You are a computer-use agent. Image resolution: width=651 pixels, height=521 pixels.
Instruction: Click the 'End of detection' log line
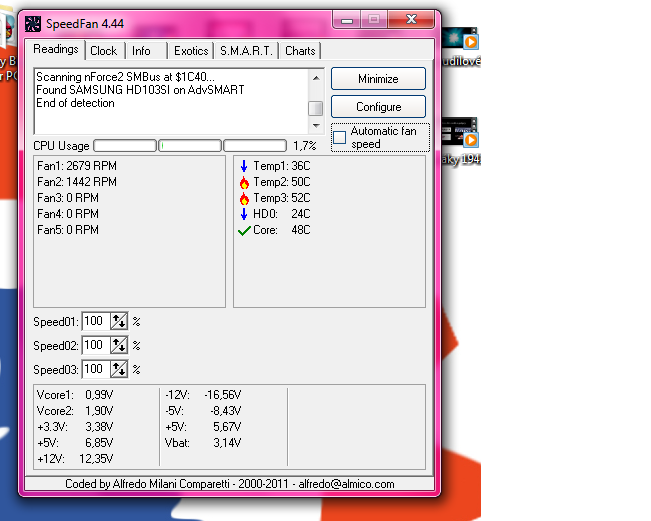tap(75, 103)
